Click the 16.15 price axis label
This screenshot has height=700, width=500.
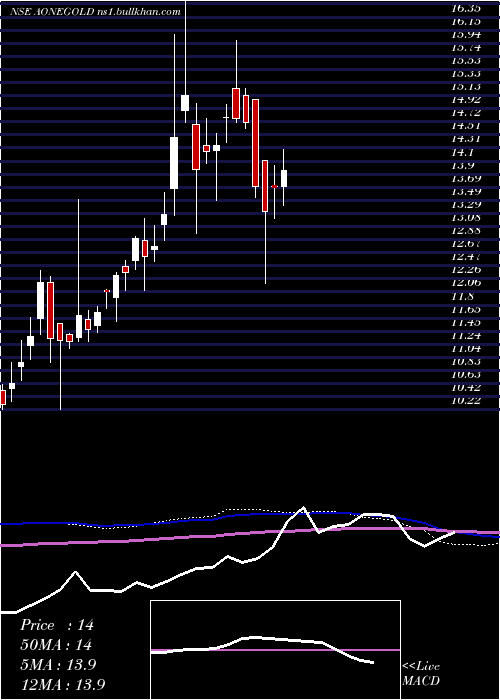coord(465,21)
